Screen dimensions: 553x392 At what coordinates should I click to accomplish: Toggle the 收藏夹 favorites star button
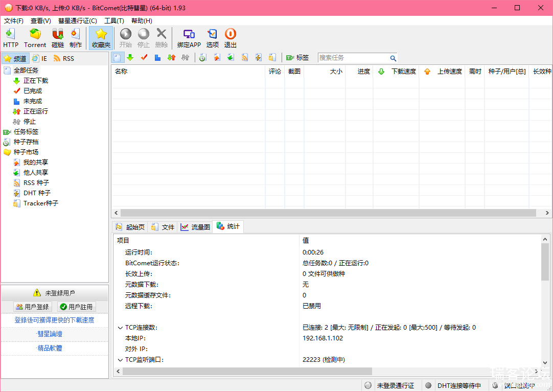point(101,38)
